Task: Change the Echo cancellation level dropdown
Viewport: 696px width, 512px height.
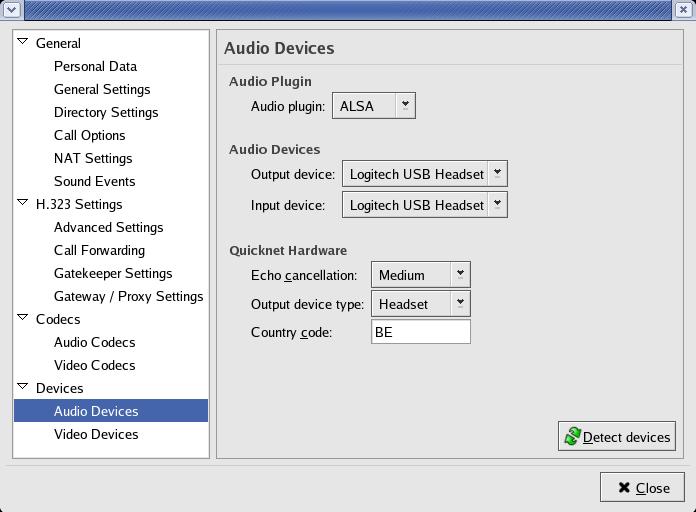Action: click(x=420, y=275)
